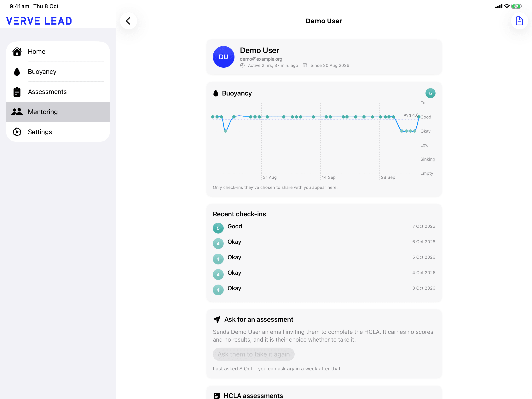Tap the calendar icon next to Since date
Image resolution: width=532 pixels, height=399 pixels.
[305, 65]
